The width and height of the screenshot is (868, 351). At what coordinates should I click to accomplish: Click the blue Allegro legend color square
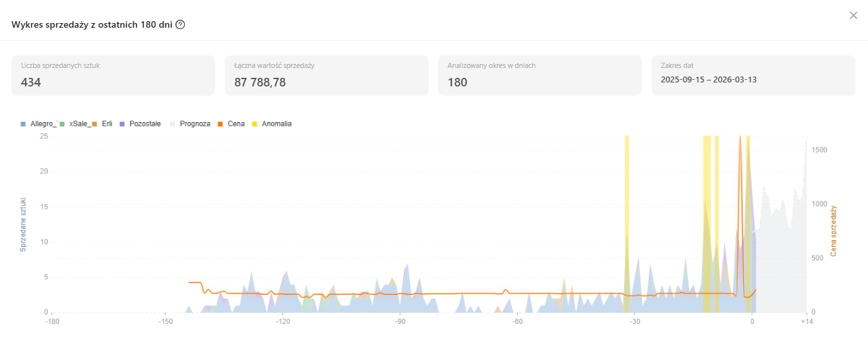coord(23,124)
